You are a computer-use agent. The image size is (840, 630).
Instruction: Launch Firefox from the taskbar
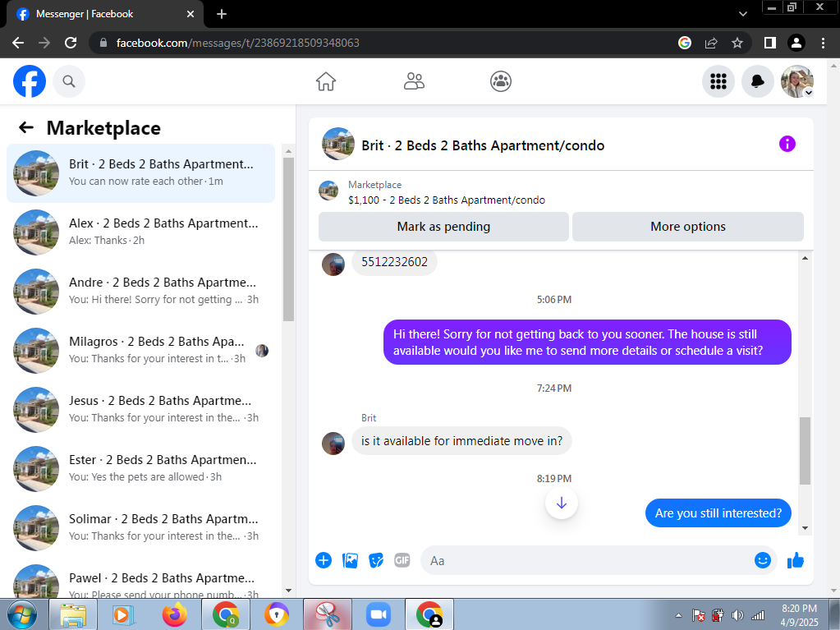[x=175, y=614]
